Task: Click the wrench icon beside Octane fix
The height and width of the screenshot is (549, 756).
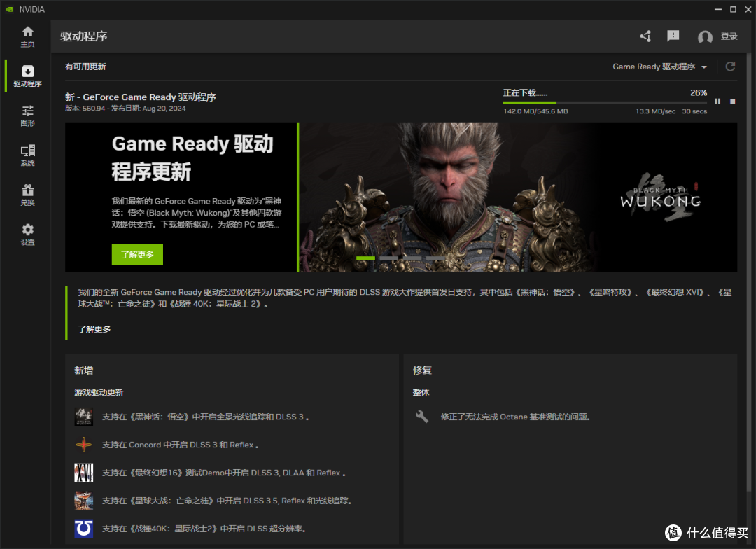Action: coord(422,417)
